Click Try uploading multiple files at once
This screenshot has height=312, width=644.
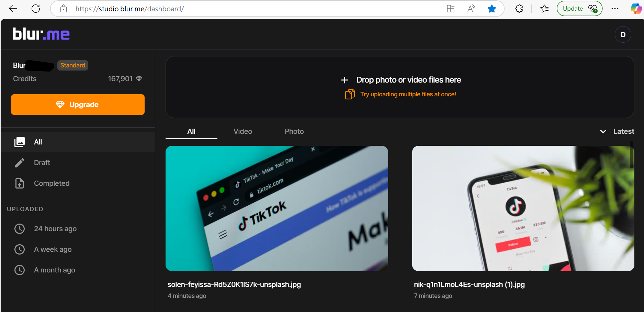(x=408, y=94)
